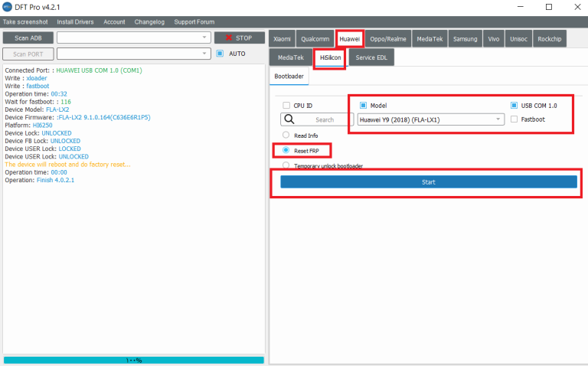Select the Read Info radio button
The width and height of the screenshot is (588, 366).
[x=286, y=135]
